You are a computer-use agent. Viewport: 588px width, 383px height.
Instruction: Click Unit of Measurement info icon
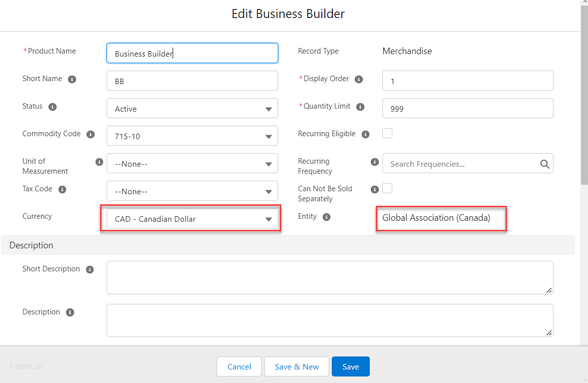[99, 162]
